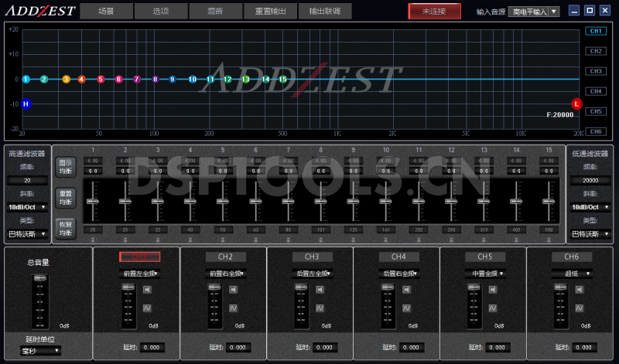Click the CH4 phase invert icon
This screenshot has height=364, width=619.
click(406, 308)
